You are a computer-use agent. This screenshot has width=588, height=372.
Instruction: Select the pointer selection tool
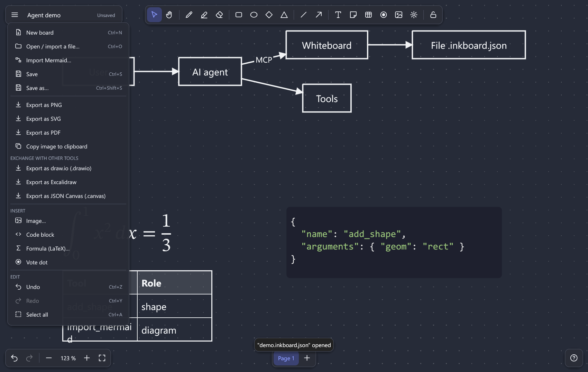(x=154, y=15)
